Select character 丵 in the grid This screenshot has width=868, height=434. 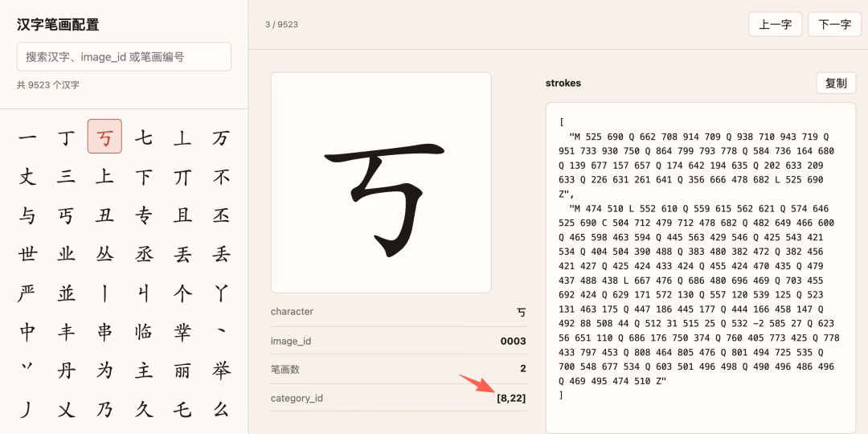pyautogui.click(x=182, y=332)
